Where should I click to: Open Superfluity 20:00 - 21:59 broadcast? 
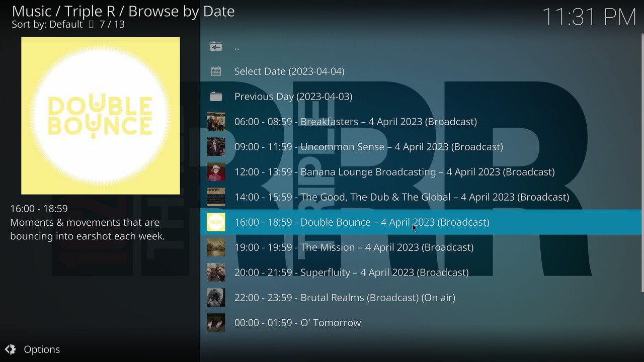coord(351,273)
